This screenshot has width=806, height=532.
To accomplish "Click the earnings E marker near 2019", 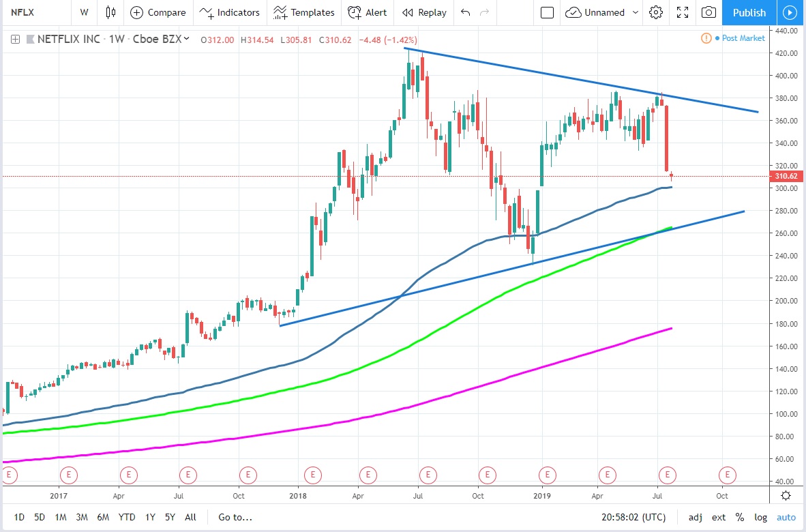I will click(548, 475).
